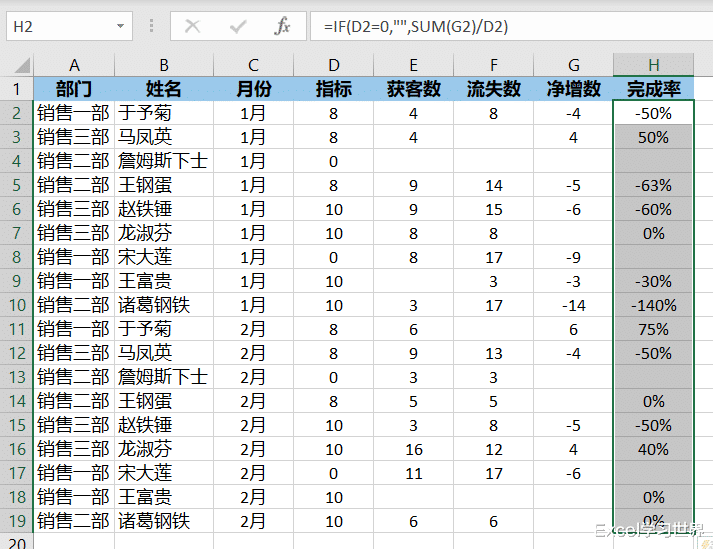Select the cell showing -60%

[x=653, y=209]
